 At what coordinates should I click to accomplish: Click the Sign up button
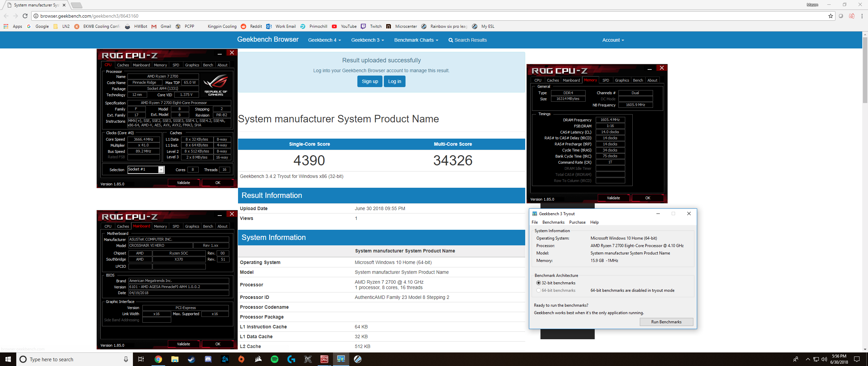370,81
